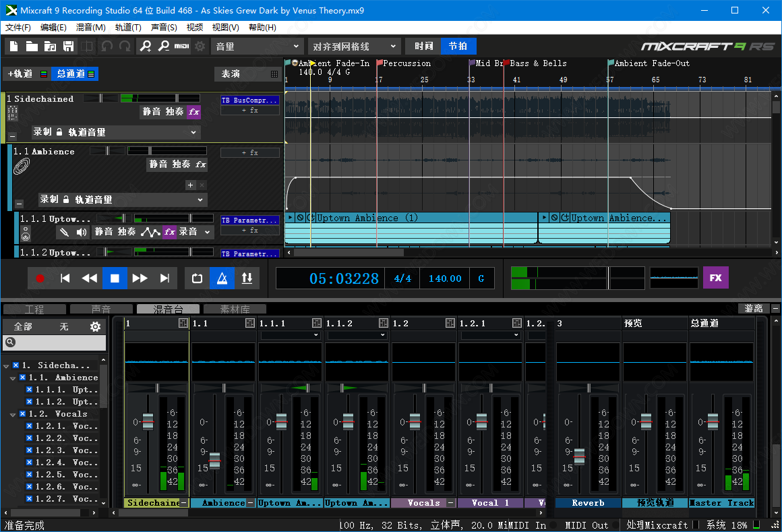The width and height of the screenshot is (782, 532).
Task: Uncheck the 1.2. Vocals checkbox in mixer list
Action: point(22,414)
